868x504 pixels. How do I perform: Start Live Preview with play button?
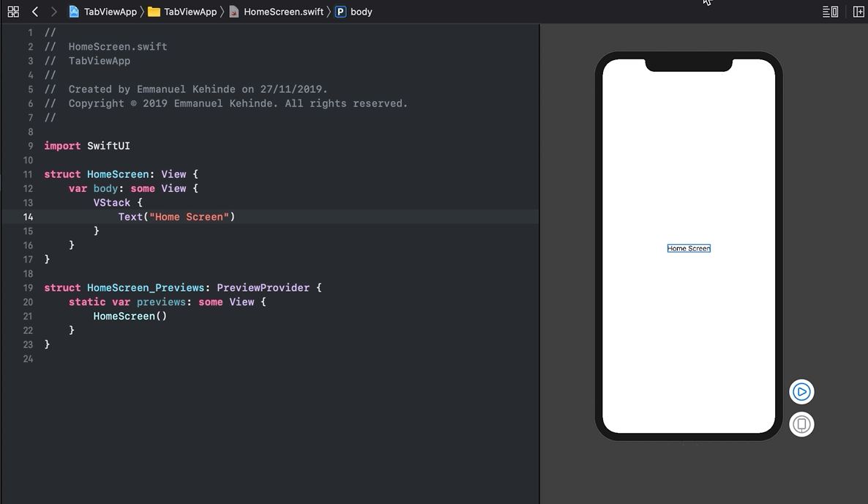pyautogui.click(x=801, y=392)
